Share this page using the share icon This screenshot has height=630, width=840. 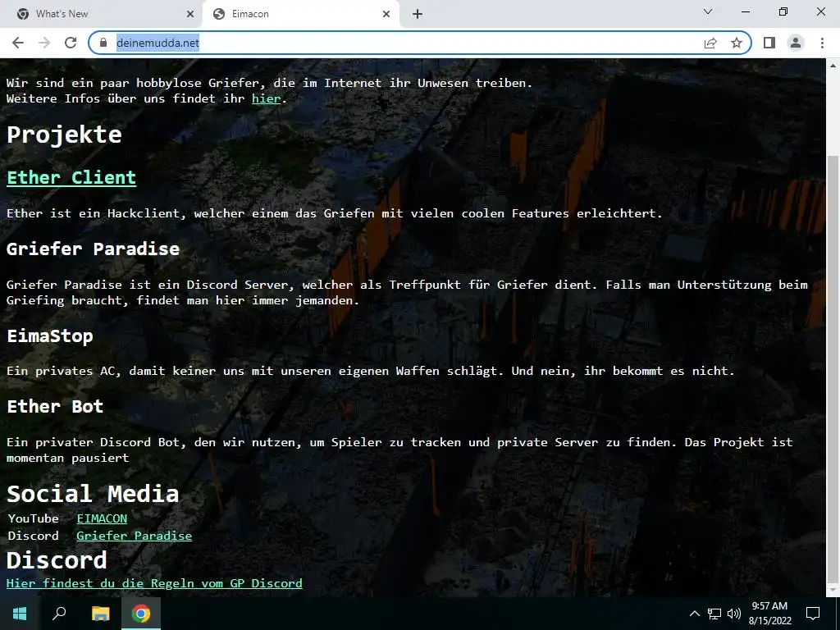pos(710,43)
